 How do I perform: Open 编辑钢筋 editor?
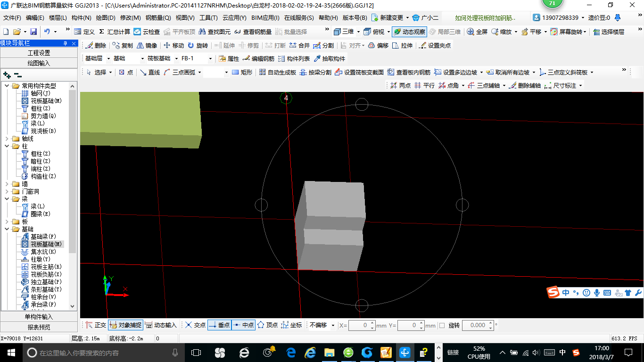pos(258,59)
